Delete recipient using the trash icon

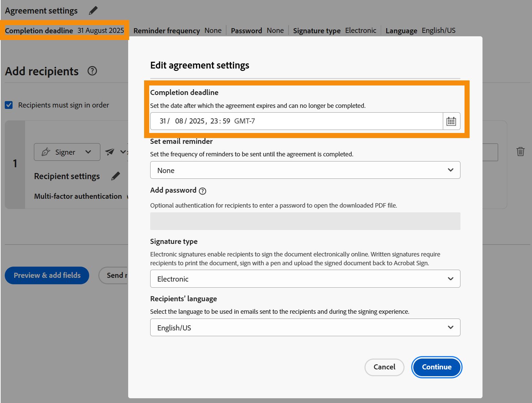(x=520, y=151)
